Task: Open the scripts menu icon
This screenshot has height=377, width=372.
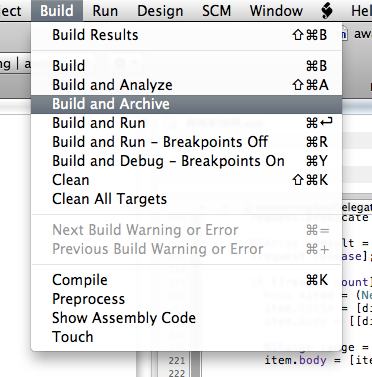Action: [x=327, y=11]
